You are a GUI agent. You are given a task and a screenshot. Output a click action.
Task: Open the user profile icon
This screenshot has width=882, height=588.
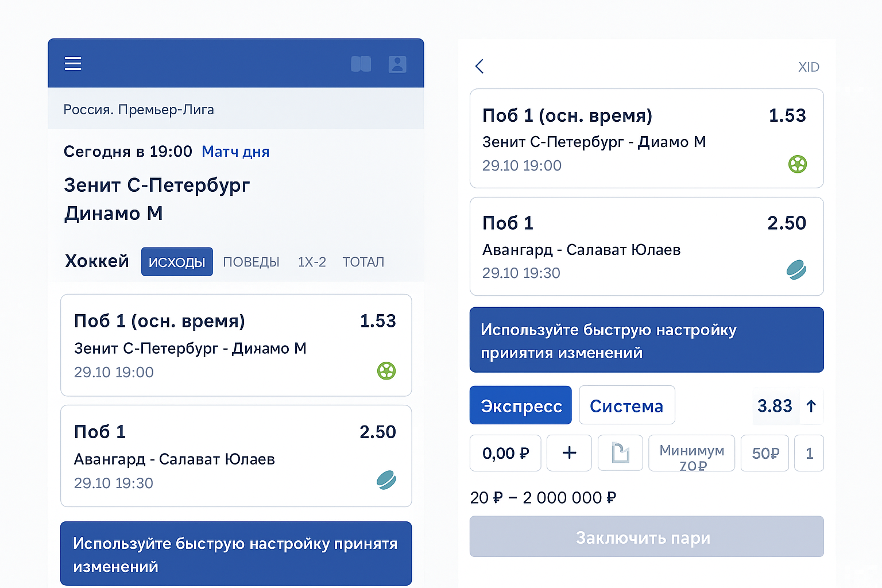[x=397, y=64]
